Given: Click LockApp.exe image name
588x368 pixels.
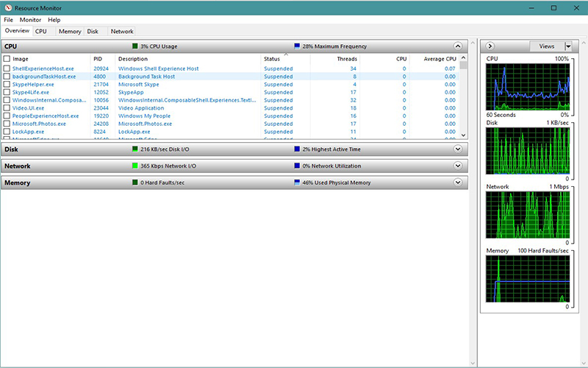Looking at the screenshot, I should pos(28,132).
